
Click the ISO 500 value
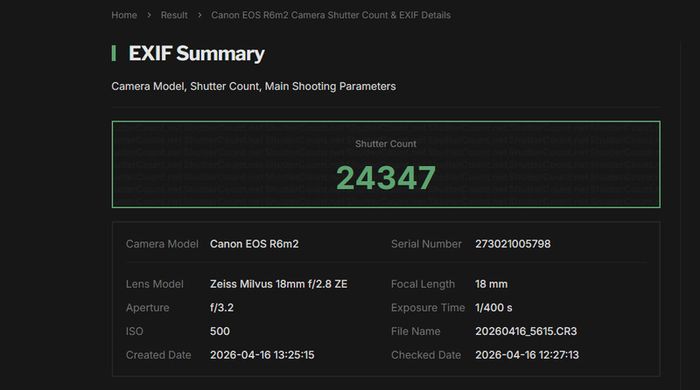(220, 332)
